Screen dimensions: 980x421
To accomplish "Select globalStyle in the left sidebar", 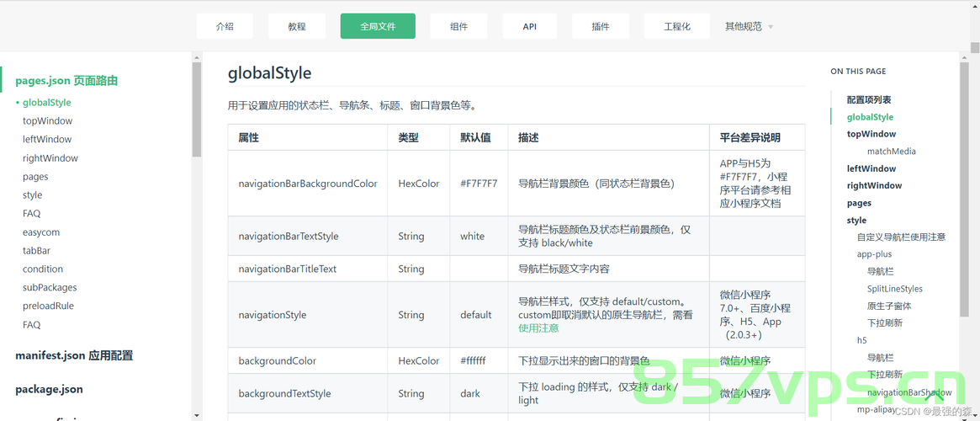I will pyautogui.click(x=47, y=103).
